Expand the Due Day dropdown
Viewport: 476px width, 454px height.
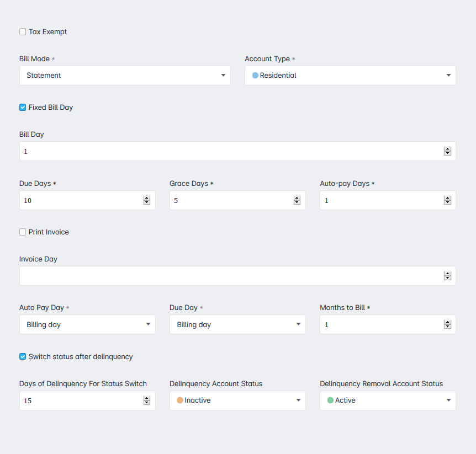point(237,324)
